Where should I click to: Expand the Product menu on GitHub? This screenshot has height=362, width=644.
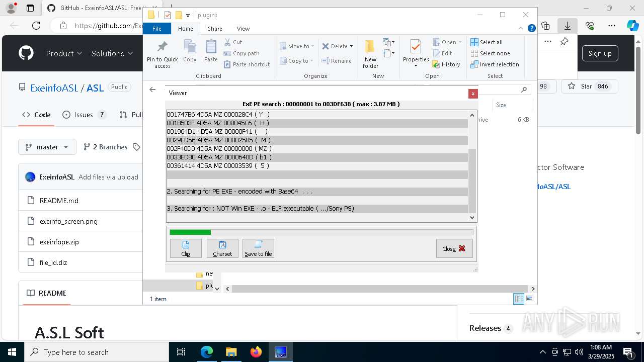[64, 53]
